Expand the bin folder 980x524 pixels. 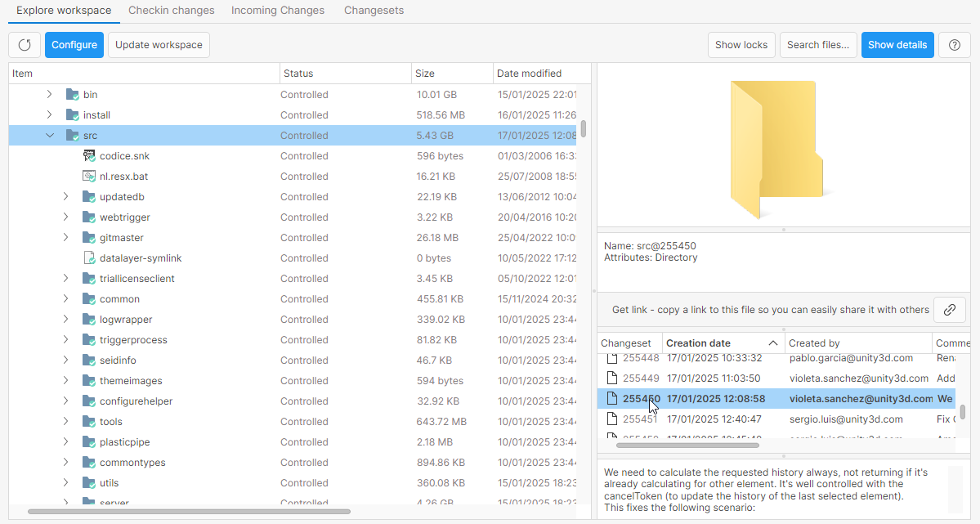[x=50, y=95]
